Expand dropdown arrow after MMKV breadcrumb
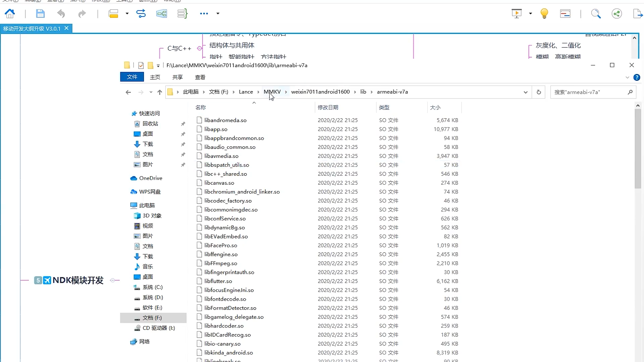Image resolution: width=644 pixels, height=362 pixels. (286, 92)
